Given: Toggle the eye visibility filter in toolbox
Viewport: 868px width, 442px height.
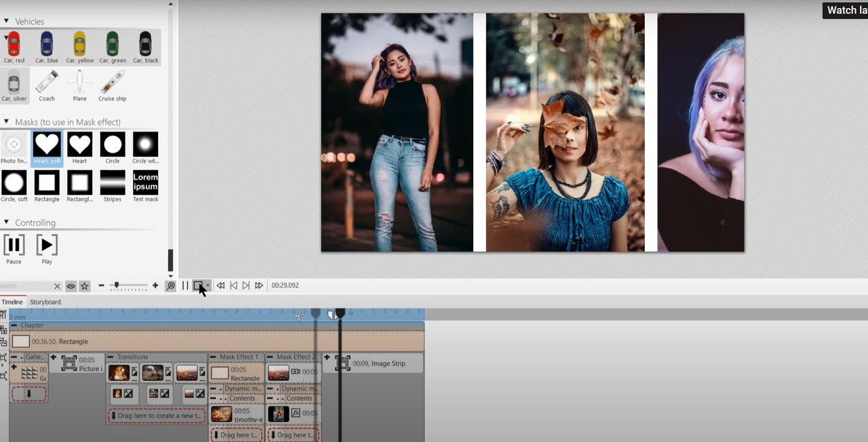Looking at the screenshot, I should pyautogui.click(x=71, y=286).
